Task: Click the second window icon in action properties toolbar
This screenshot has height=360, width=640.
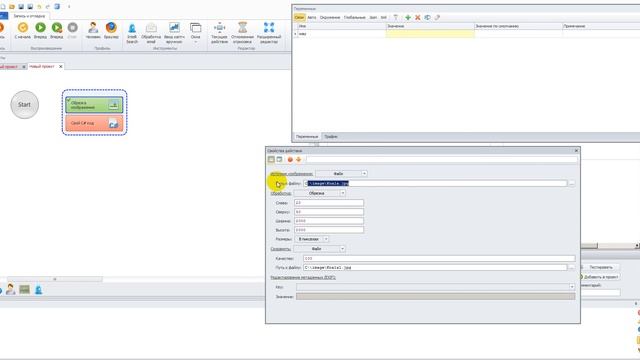Action: (x=279, y=160)
